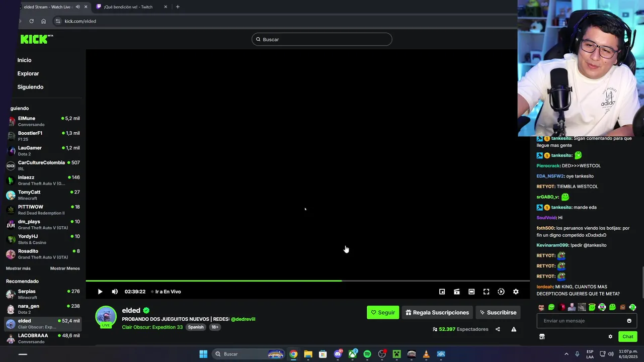Enter fullscreen from the player controls
Viewport: 644px width, 362px height.
(486, 292)
